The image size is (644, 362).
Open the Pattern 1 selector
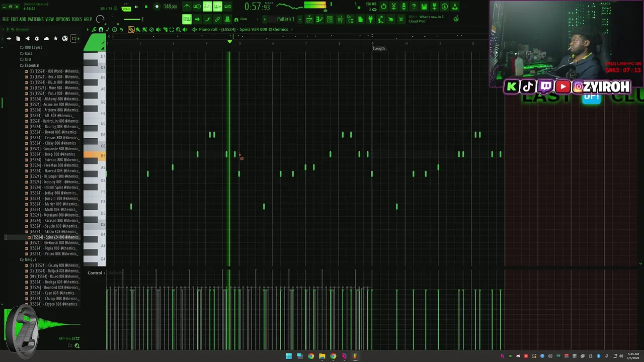point(285,19)
